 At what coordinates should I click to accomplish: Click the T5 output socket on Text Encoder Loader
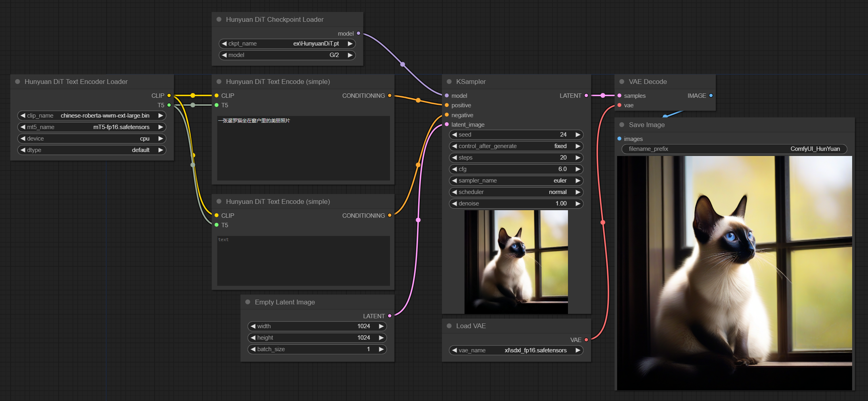pos(169,105)
